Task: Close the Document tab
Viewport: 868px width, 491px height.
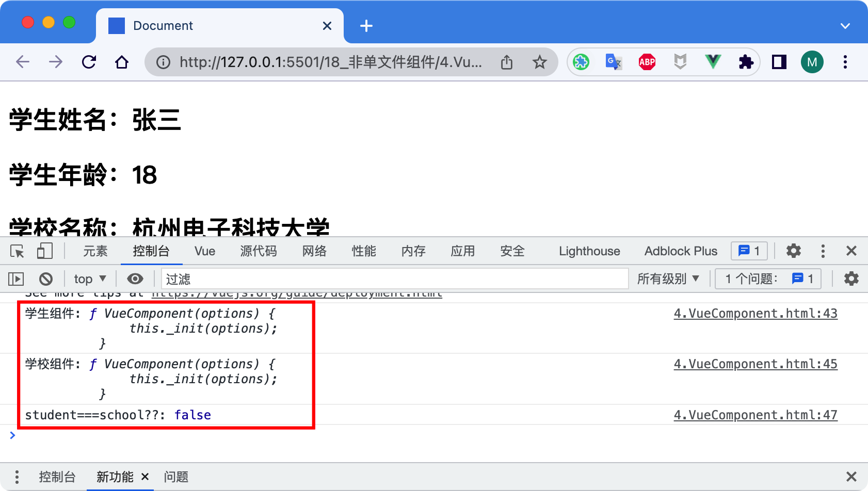Action: tap(327, 26)
